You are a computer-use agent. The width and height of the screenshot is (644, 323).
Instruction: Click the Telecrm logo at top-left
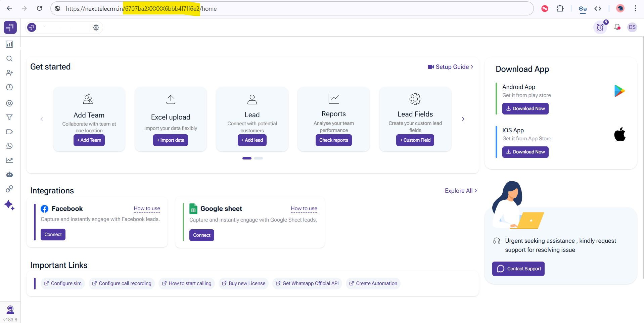coord(10,27)
